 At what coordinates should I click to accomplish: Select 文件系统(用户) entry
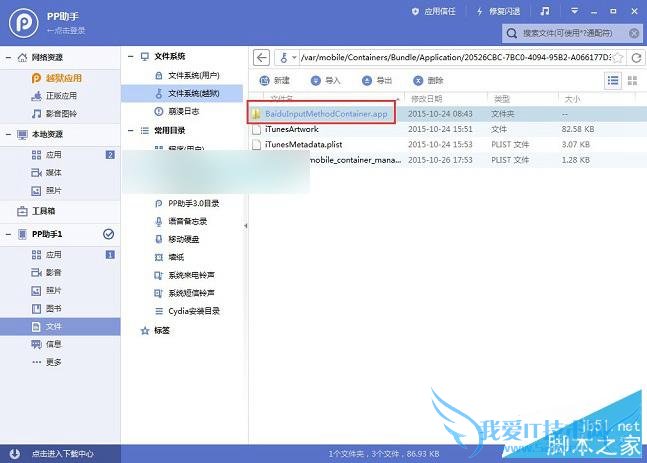coord(187,76)
